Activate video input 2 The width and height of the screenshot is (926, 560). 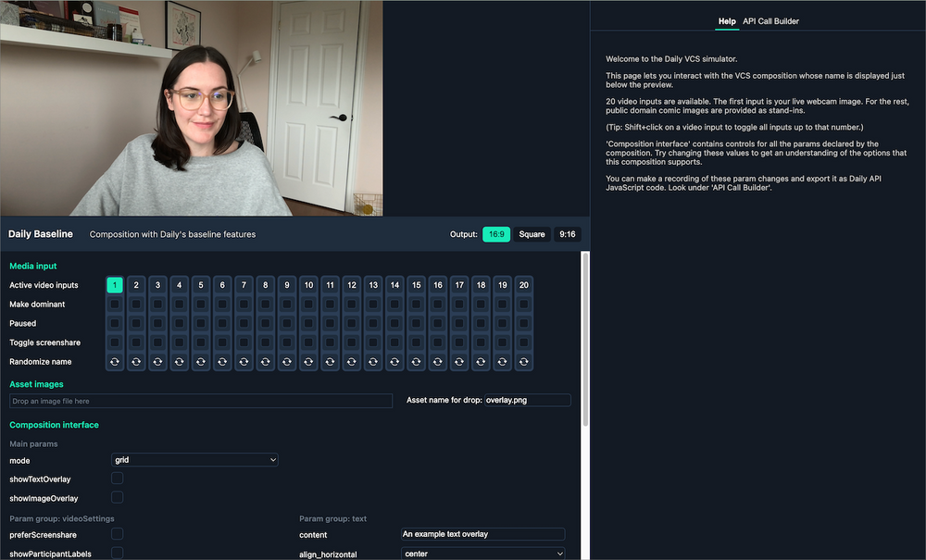[136, 285]
